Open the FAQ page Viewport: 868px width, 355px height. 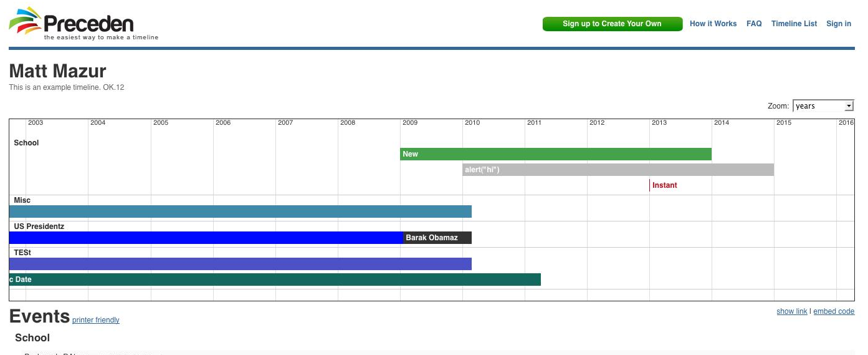(754, 24)
